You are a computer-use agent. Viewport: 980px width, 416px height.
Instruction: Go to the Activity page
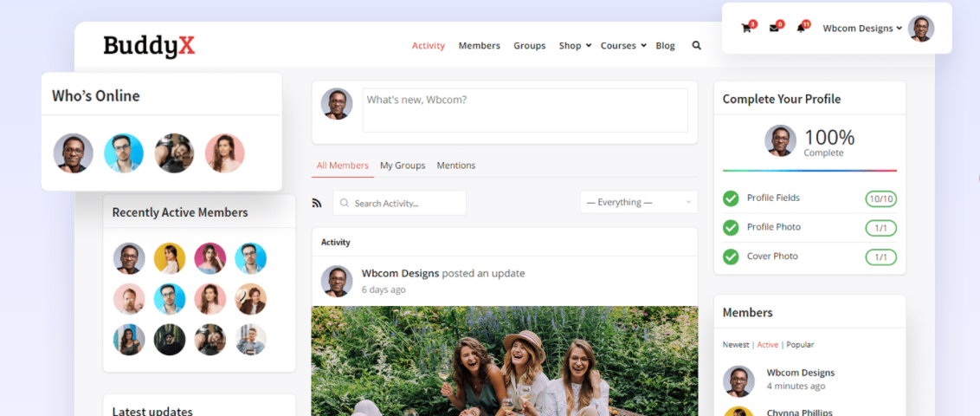point(429,46)
